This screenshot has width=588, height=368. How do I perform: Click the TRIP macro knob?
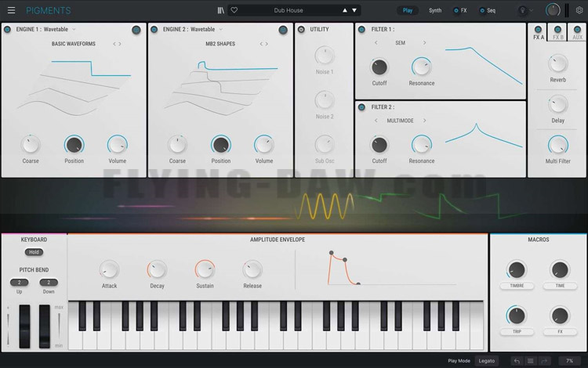(x=517, y=316)
